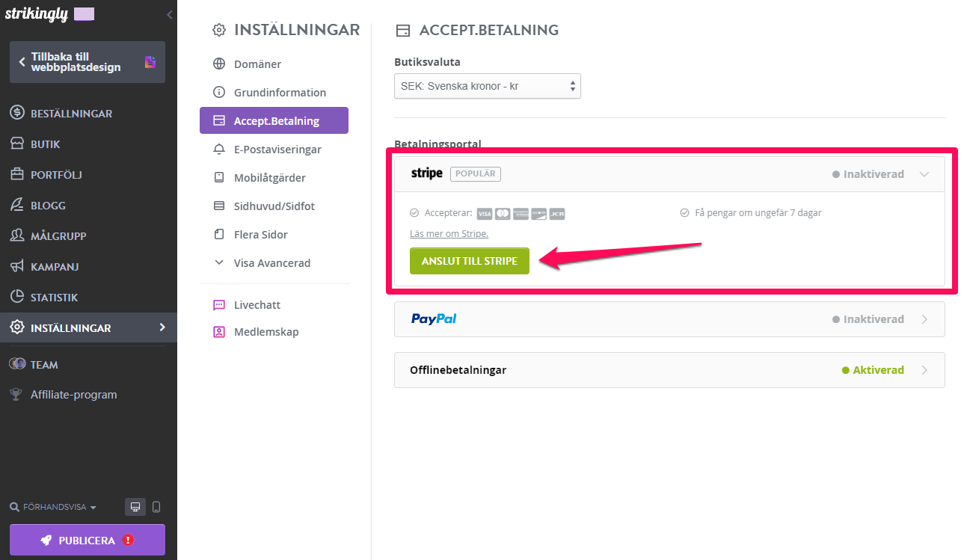
Task: Click the Medlemskap member icon
Action: tap(219, 332)
